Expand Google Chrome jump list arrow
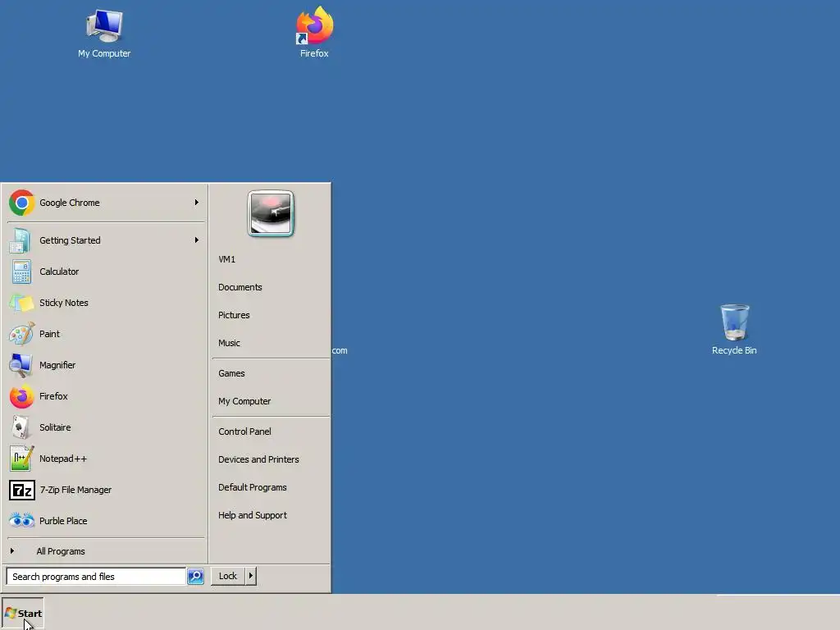The height and width of the screenshot is (630, 840). [197, 203]
